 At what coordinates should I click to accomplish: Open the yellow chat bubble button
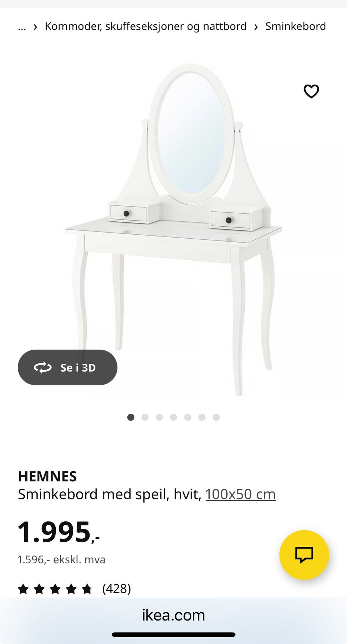pyautogui.click(x=304, y=555)
